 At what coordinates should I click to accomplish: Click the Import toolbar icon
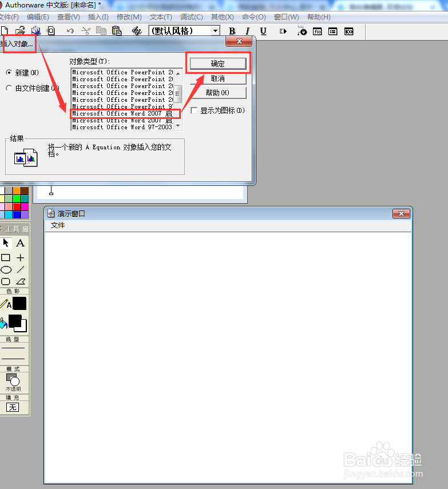[x=50, y=31]
